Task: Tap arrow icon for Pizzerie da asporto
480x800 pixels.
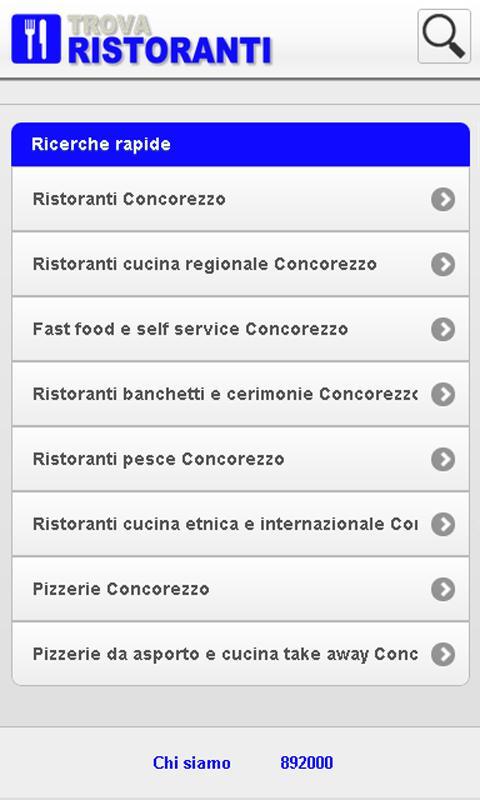Action: coord(443,654)
